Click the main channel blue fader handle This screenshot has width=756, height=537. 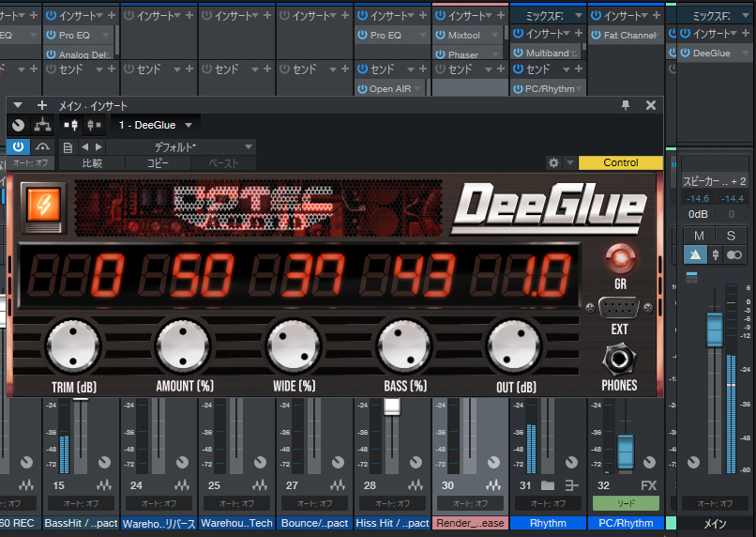point(714,330)
